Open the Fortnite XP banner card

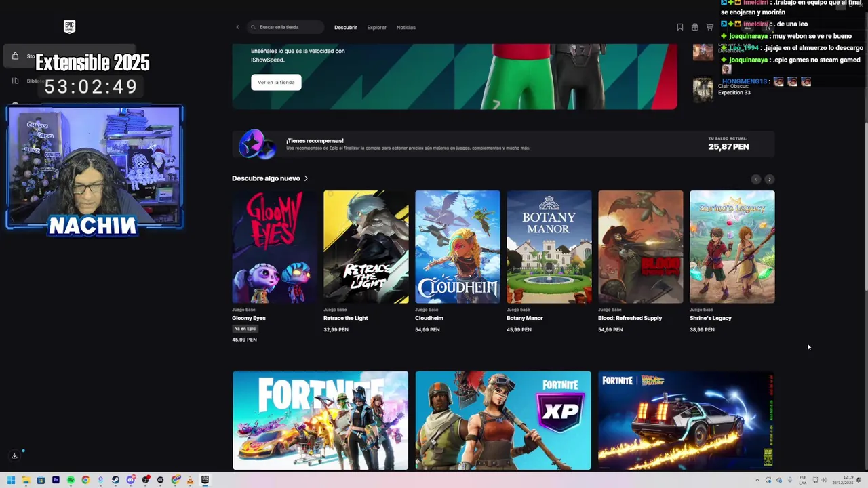(x=503, y=420)
